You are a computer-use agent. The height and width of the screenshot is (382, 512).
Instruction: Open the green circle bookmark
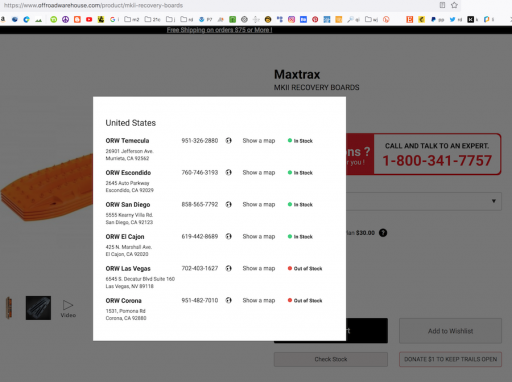pos(53,20)
